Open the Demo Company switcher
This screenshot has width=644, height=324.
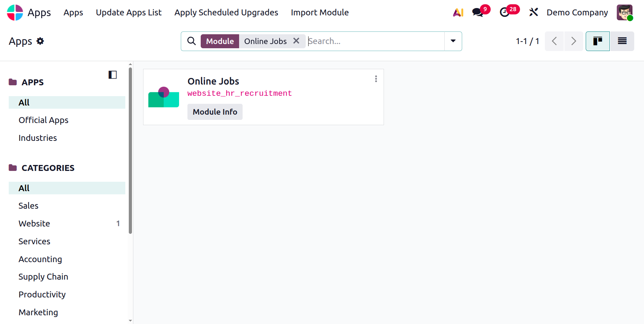point(577,13)
